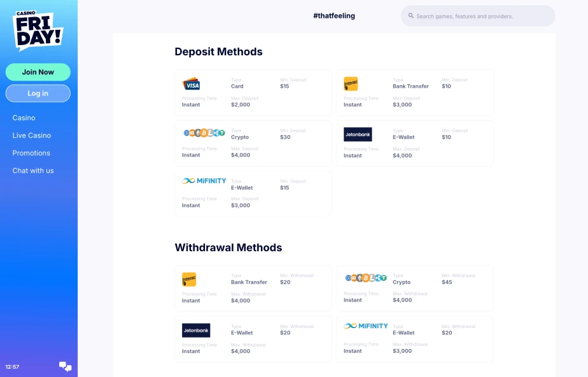This screenshot has height=377, width=588.
Task: Click the MiFinity logo under Withdrawal Methods
Action: click(x=366, y=326)
